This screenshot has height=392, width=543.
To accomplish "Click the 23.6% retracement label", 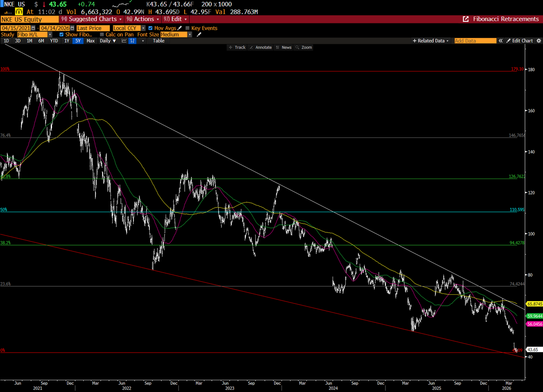I will pos(5,284).
